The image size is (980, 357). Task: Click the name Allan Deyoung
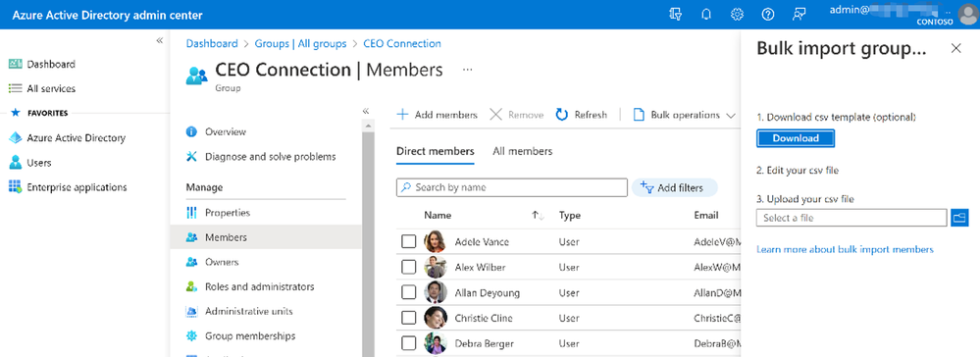[487, 292]
